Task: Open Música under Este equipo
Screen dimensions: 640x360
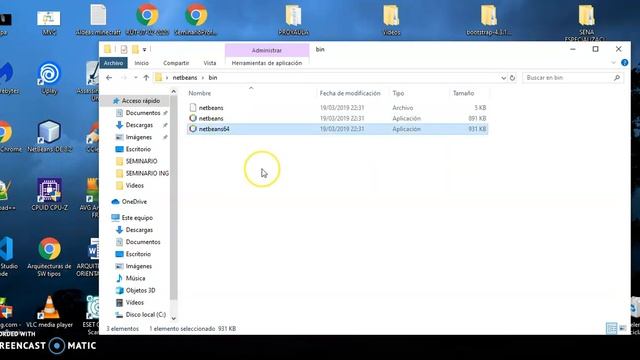Action: point(135,278)
